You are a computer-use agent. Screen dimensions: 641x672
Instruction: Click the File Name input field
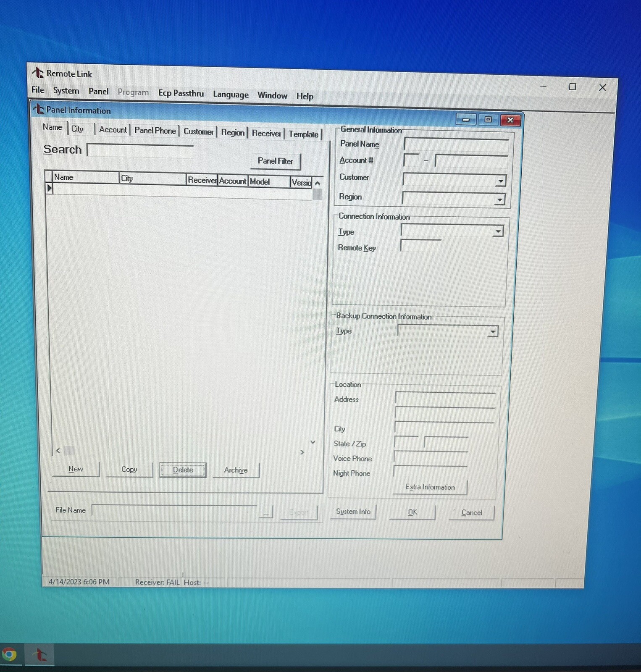click(174, 511)
